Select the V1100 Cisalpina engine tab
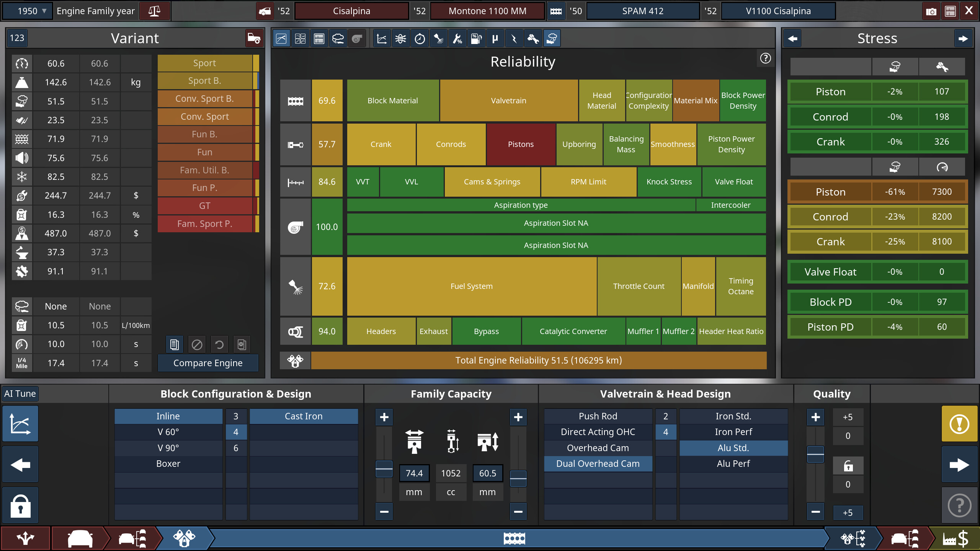The width and height of the screenshot is (980, 551). 778,11
